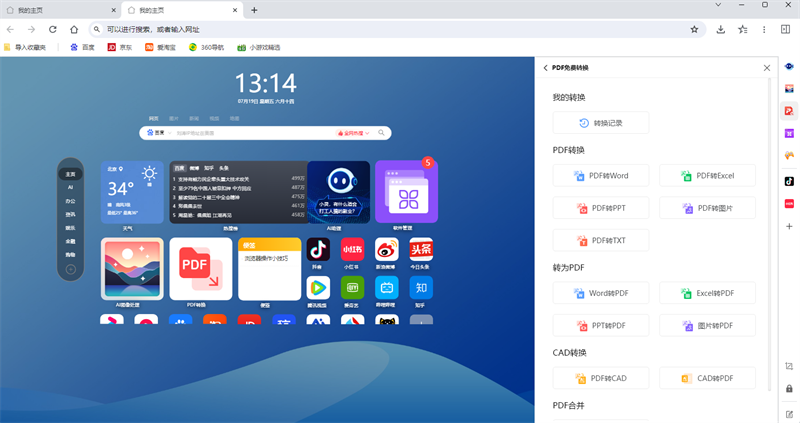Screen dimensions: 800x423
Task: Click the downloads icon in toolbar
Action: [x=721, y=29]
